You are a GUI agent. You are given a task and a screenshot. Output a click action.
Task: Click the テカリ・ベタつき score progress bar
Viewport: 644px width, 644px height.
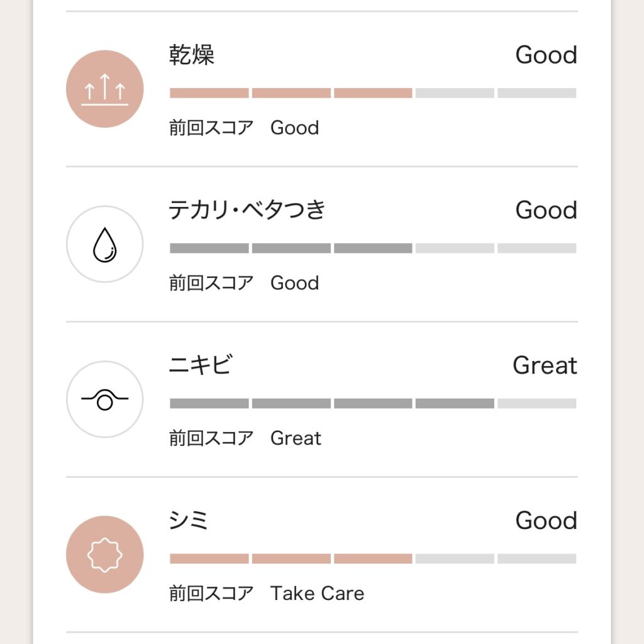pyautogui.click(x=372, y=248)
